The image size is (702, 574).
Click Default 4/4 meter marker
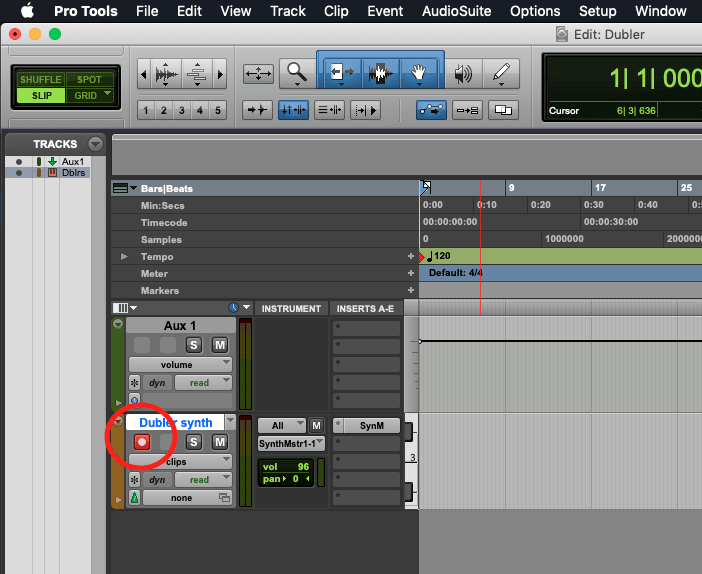click(456, 273)
